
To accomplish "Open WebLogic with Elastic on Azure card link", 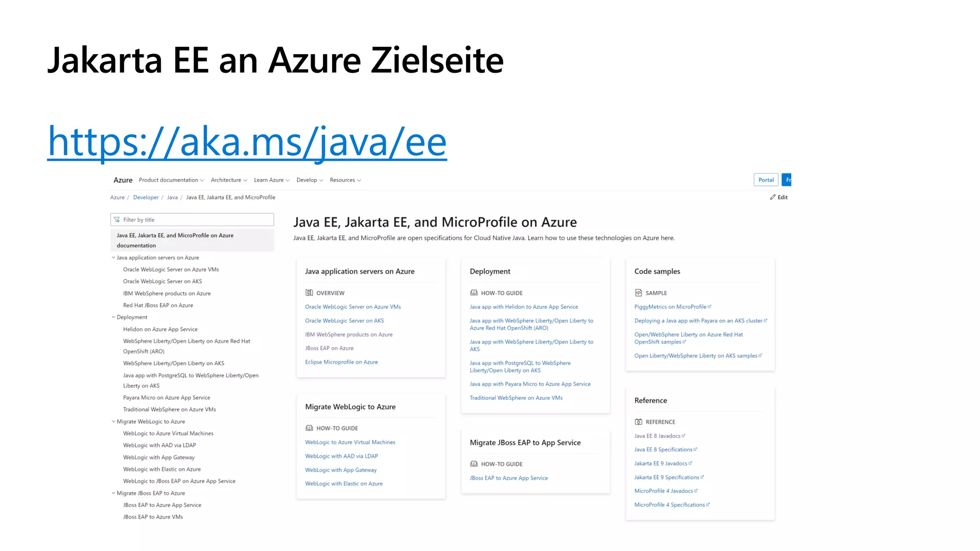I will coord(344,484).
